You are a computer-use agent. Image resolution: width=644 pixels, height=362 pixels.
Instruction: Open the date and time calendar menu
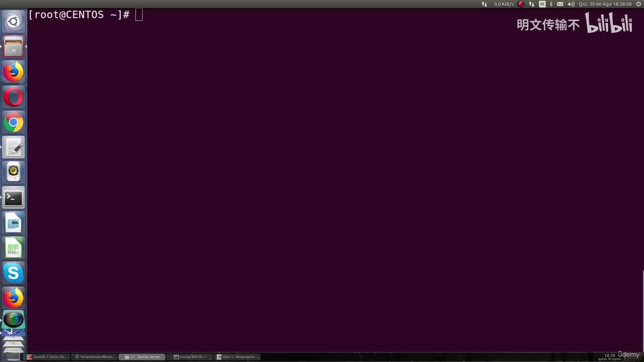tap(605, 4)
